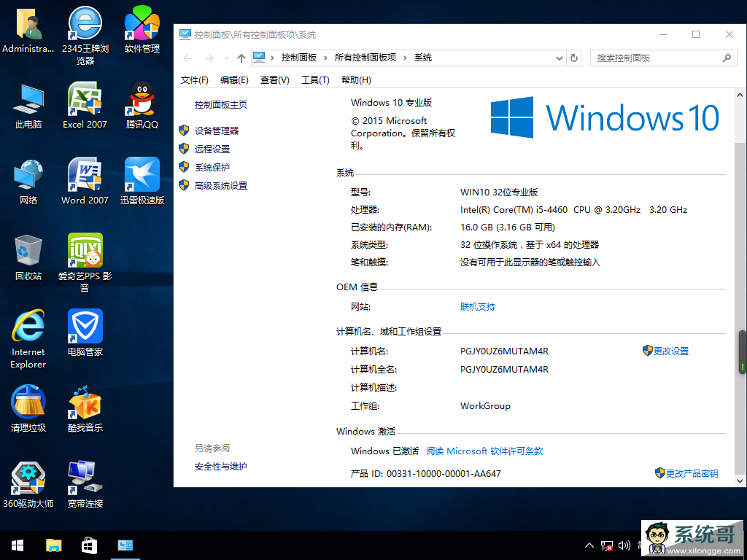This screenshot has height=560, width=747.
Task: Read Microsoft 软件许可条款 link
Action: click(484, 451)
